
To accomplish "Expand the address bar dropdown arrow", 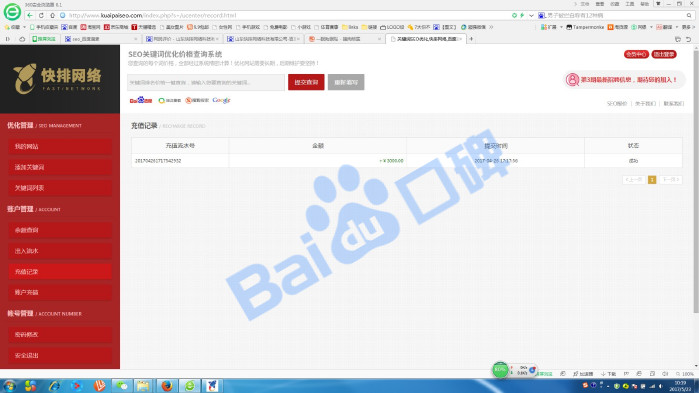I will 531,16.
